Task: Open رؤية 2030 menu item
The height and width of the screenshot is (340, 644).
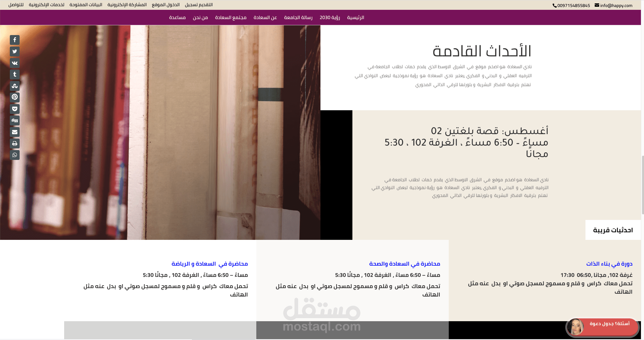Action: (x=330, y=18)
